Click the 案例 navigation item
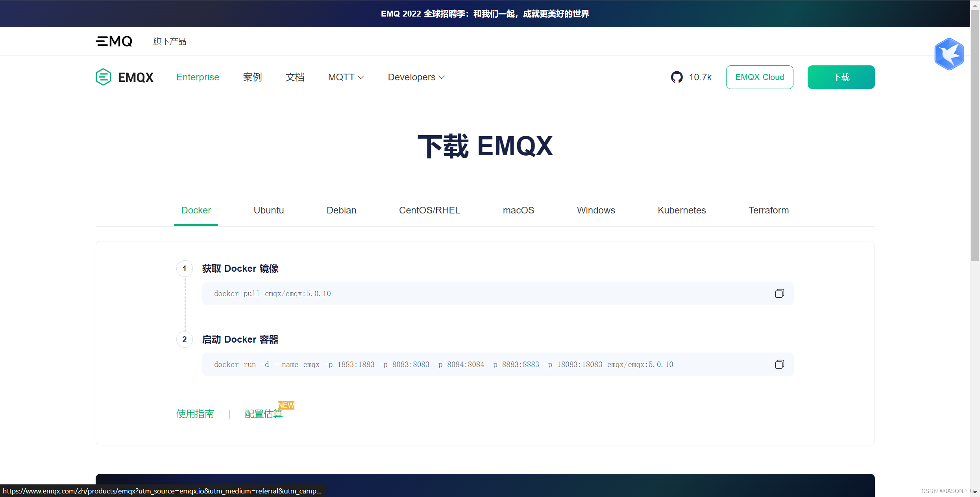Viewport: 980px width, 497px height. click(x=253, y=77)
